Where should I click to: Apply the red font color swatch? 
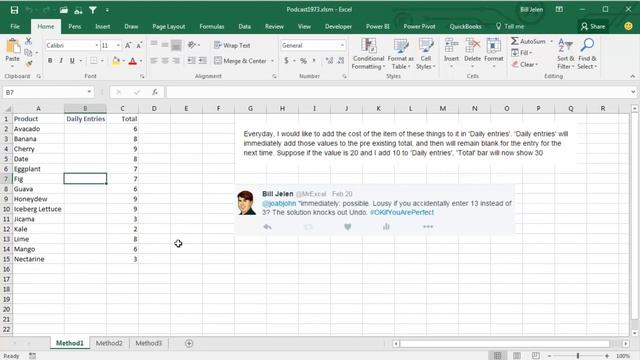click(x=133, y=61)
